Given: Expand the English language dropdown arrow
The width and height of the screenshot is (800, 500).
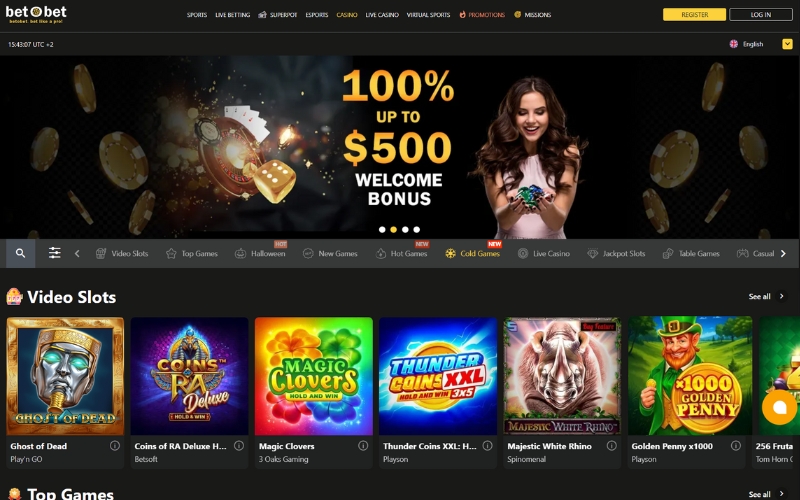Looking at the screenshot, I should pyautogui.click(x=787, y=44).
